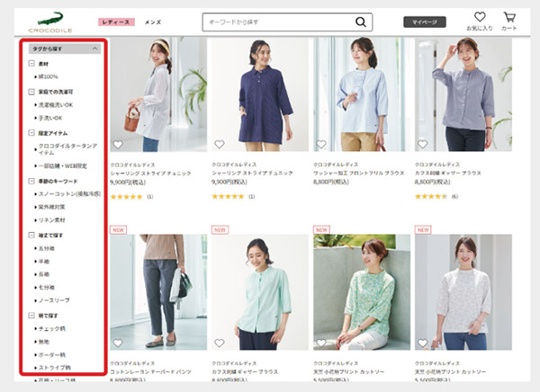Collapse the タグから探す panel

(65, 49)
